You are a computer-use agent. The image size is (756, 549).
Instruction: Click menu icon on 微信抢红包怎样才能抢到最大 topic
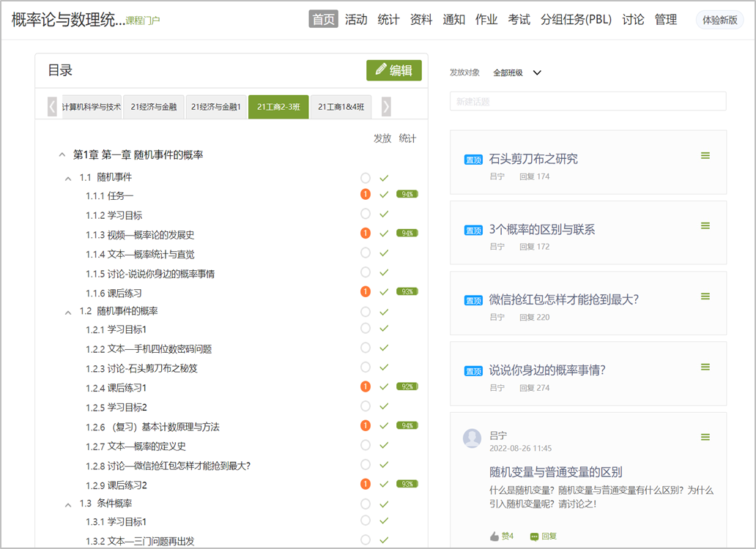705,296
